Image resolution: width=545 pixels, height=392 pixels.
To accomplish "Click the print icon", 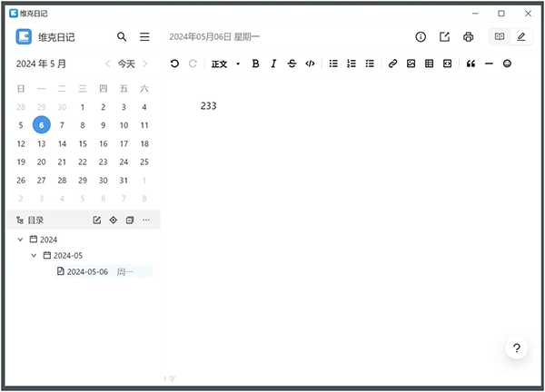I will point(468,37).
